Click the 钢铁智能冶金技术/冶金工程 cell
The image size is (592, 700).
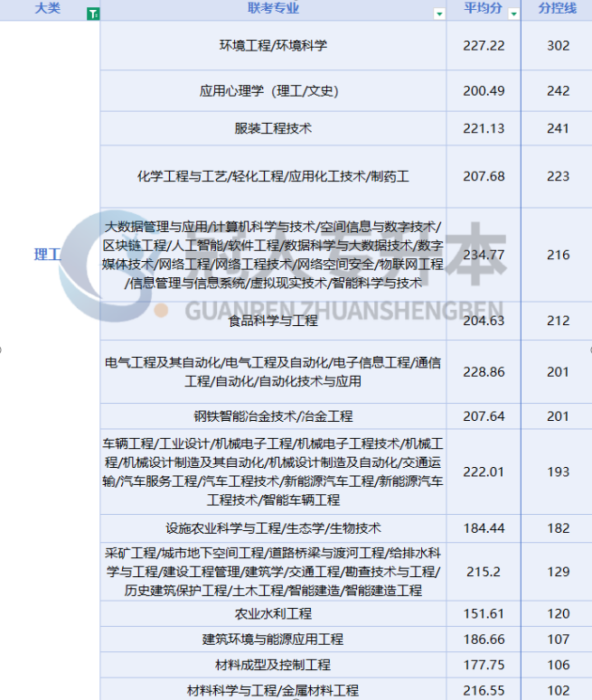[x=273, y=415]
